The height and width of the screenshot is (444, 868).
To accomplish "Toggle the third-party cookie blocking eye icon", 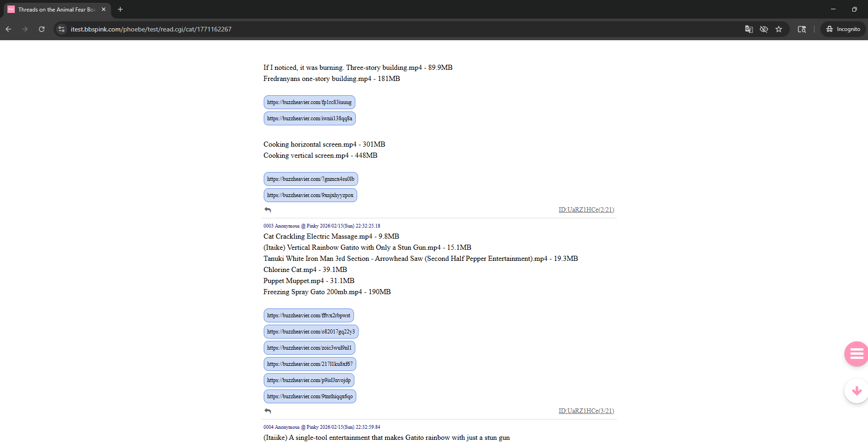I will coord(764,29).
